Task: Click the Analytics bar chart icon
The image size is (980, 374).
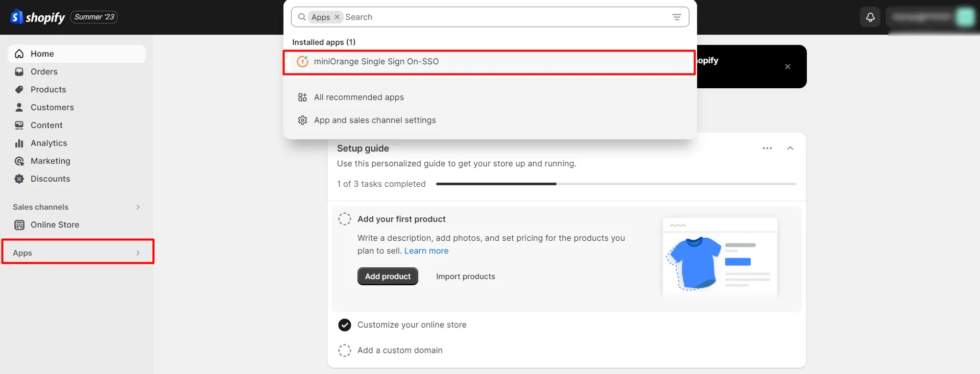Action: pyautogui.click(x=19, y=143)
